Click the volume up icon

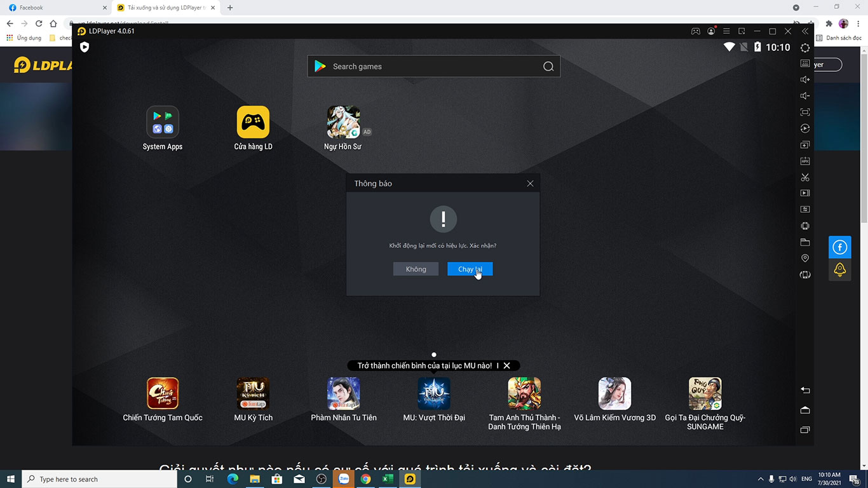point(805,79)
